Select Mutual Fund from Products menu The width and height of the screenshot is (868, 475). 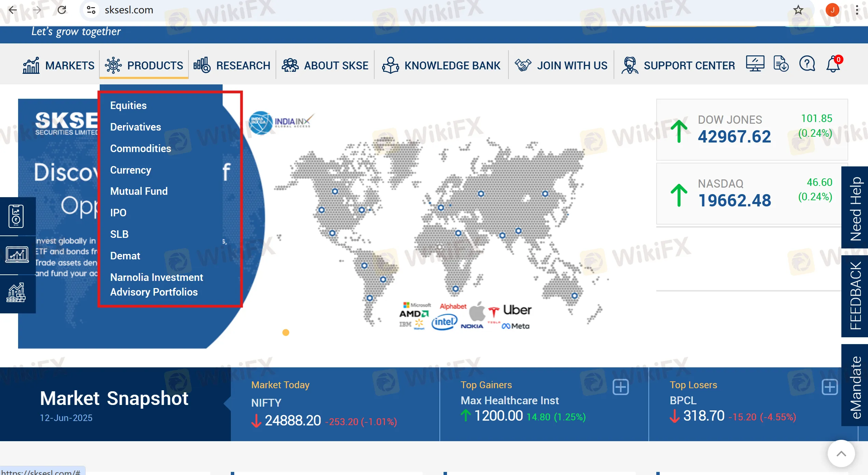139,191
